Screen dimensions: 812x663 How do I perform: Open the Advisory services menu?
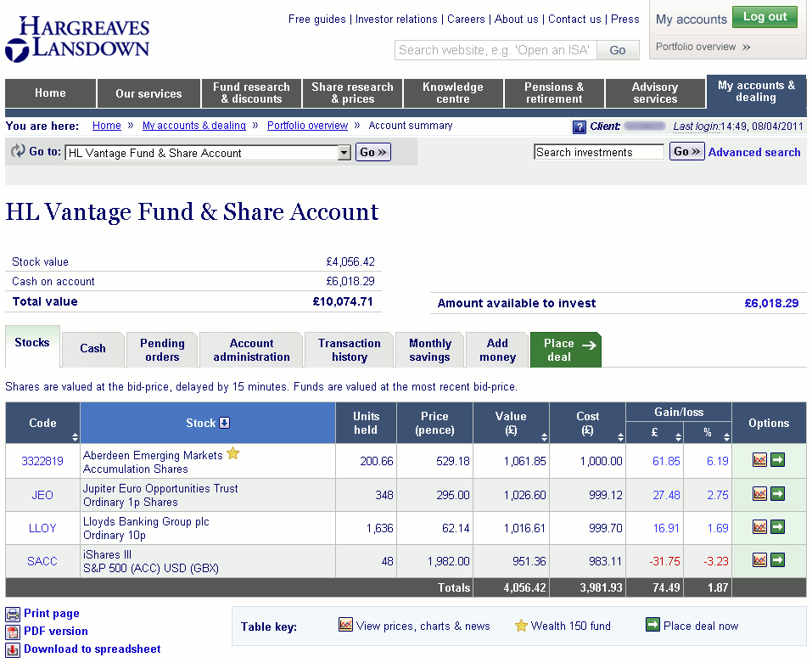[655, 93]
